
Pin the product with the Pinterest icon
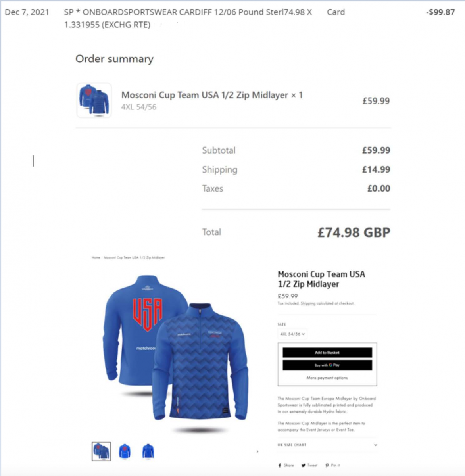332,465
